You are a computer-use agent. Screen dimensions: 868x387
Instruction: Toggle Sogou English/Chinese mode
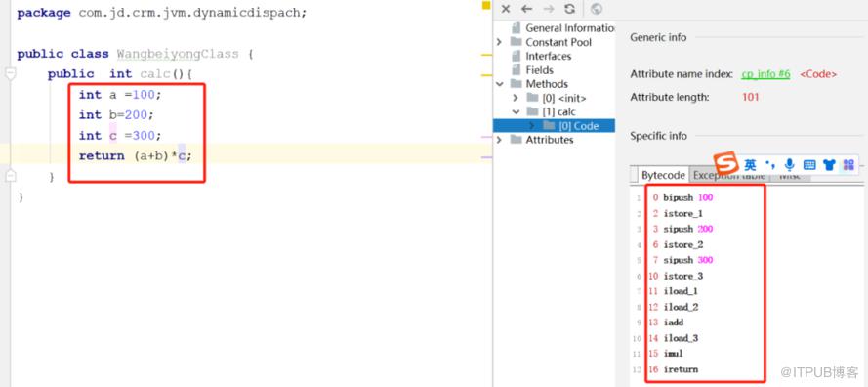[x=750, y=164]
